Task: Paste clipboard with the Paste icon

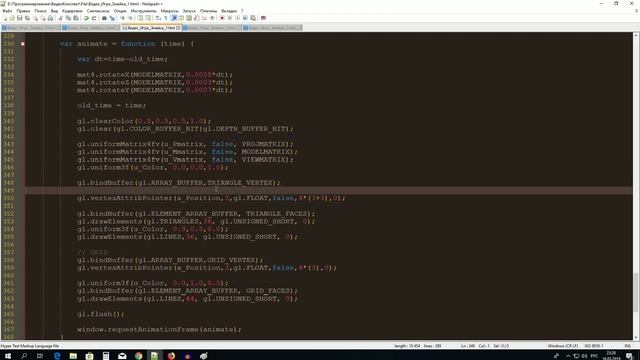Action: 76,18
